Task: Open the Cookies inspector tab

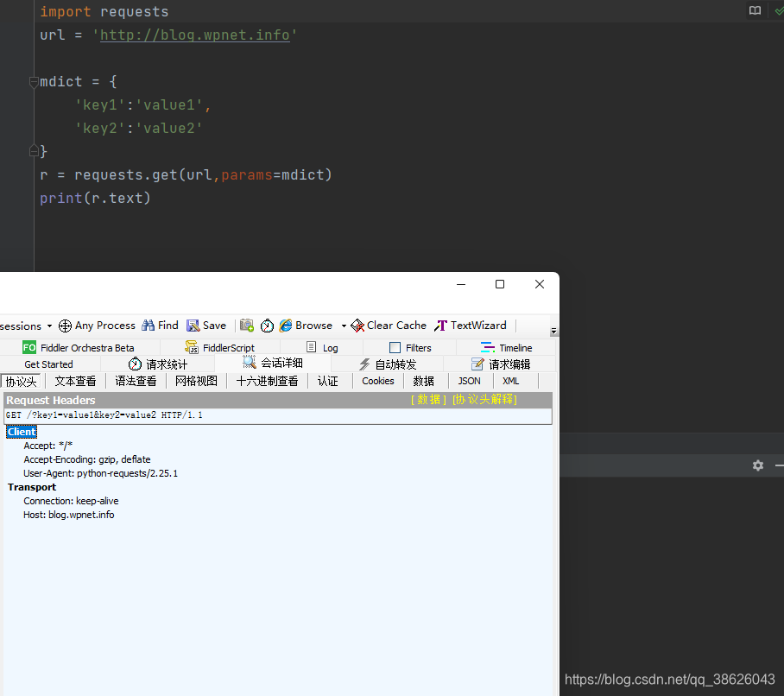Action: (x=378, y=381)
